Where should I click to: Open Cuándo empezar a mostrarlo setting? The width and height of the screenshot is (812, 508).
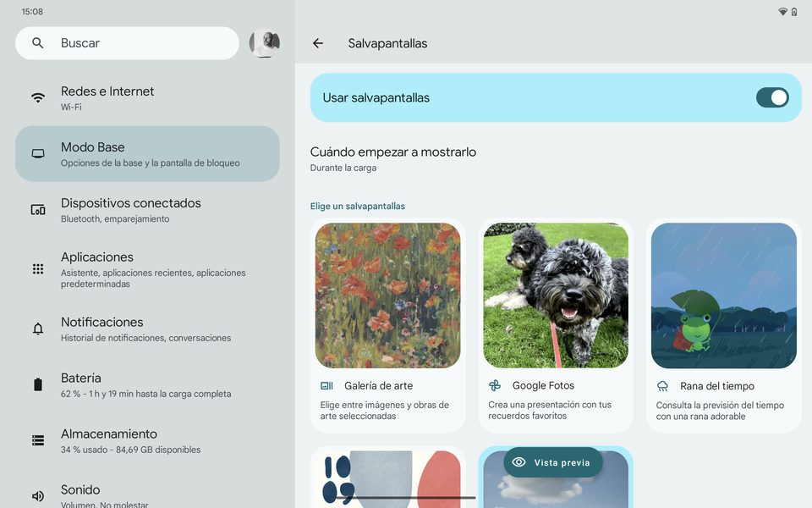(556, 159)
